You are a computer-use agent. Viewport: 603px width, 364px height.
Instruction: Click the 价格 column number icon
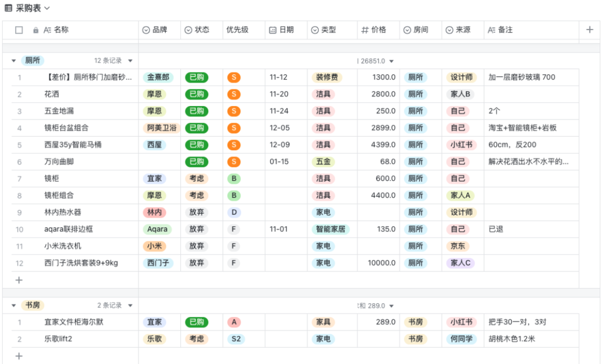pyautogui.click(x=365, y=30)
